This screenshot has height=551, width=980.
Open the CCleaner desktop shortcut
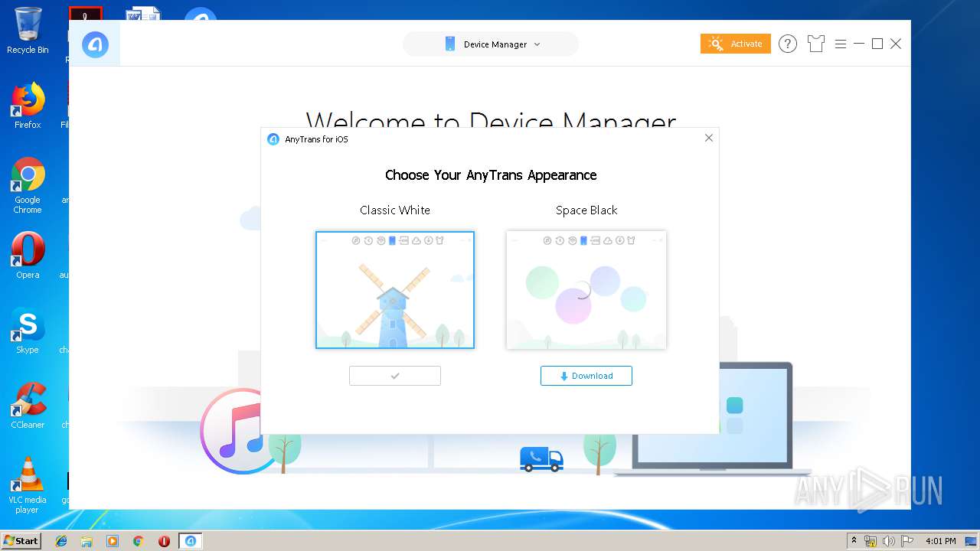click(28, 406)
